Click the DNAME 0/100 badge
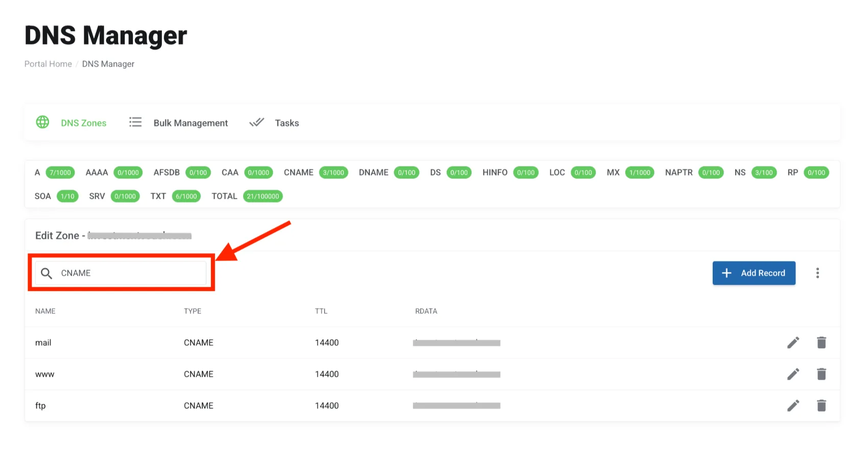This screenshot has height=451, width=868. point(407,173)
